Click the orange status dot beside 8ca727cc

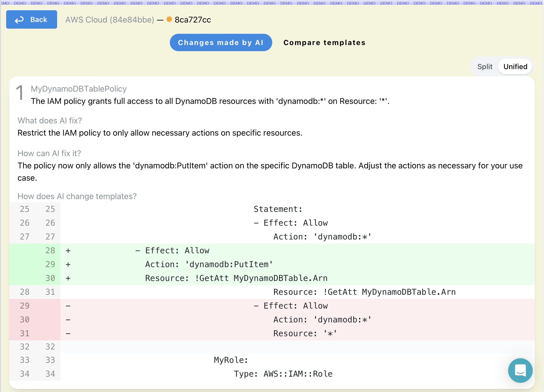click(169, 19)
